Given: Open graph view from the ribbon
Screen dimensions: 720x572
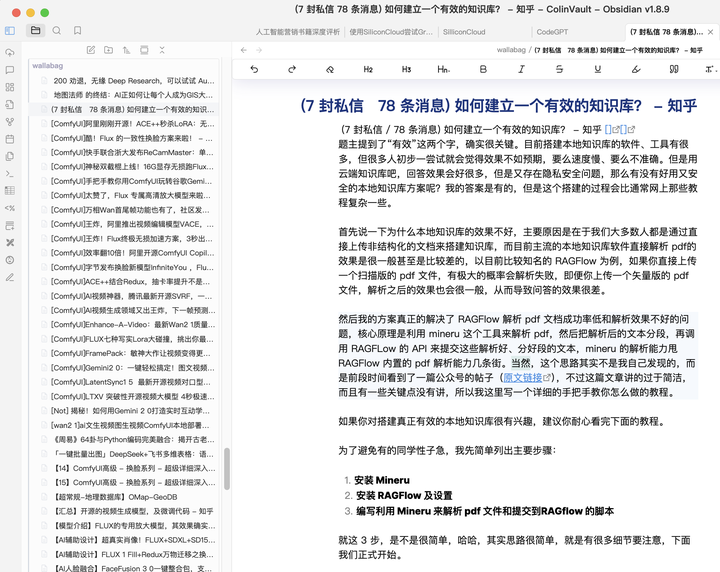Looking at the screenshot, I should point(10,122).
